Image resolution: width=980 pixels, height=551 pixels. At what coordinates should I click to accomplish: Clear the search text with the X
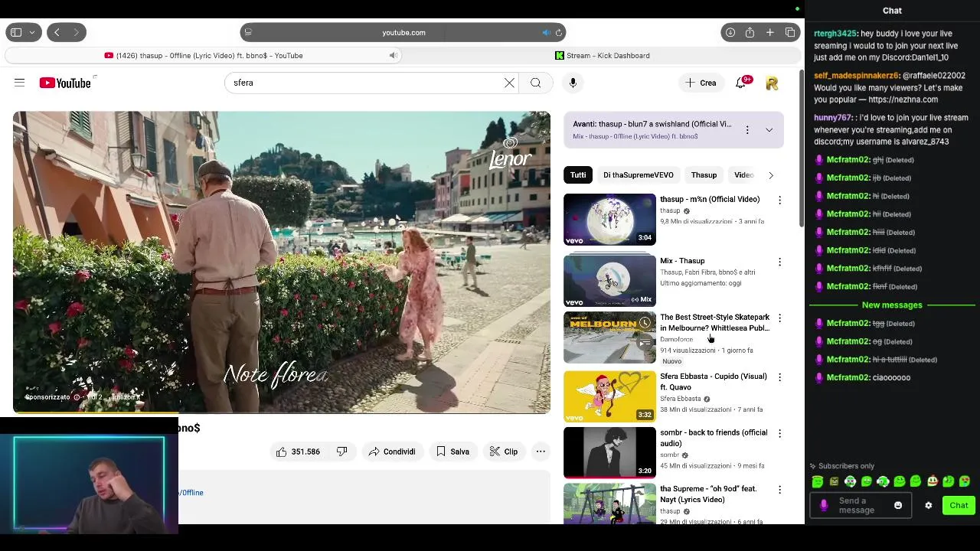509,83
